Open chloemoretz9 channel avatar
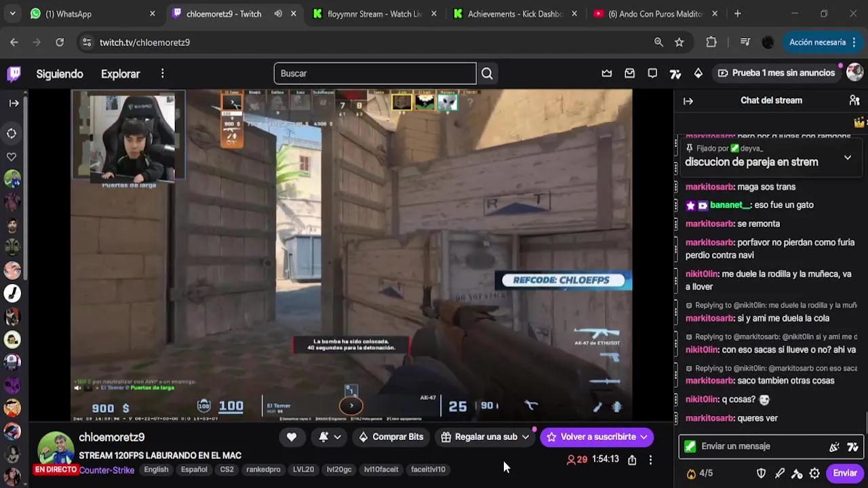This screenshot has height=488, width=868. click(55, 449)
